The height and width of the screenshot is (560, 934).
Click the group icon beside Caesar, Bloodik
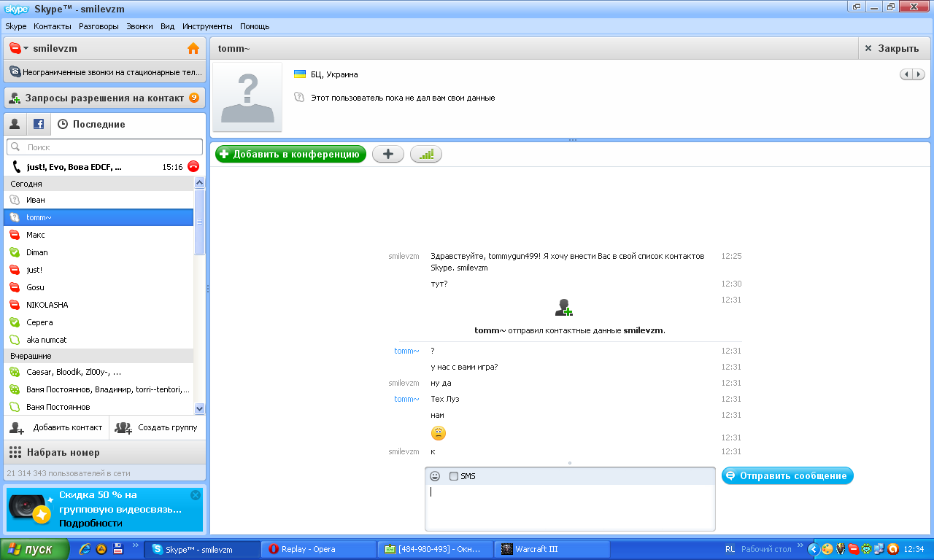coord(14,372)
